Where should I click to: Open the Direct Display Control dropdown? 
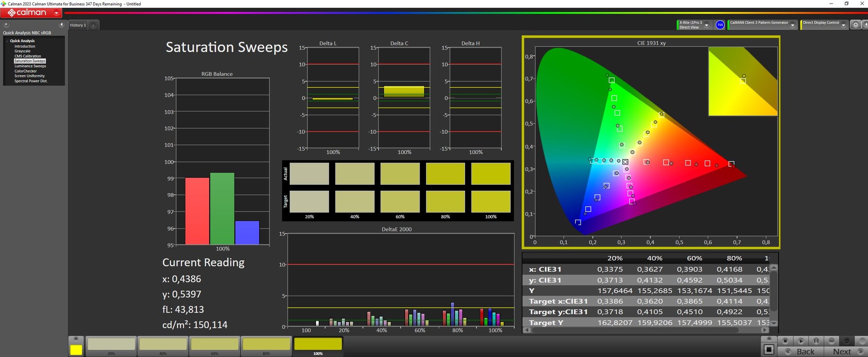(843, 25)
